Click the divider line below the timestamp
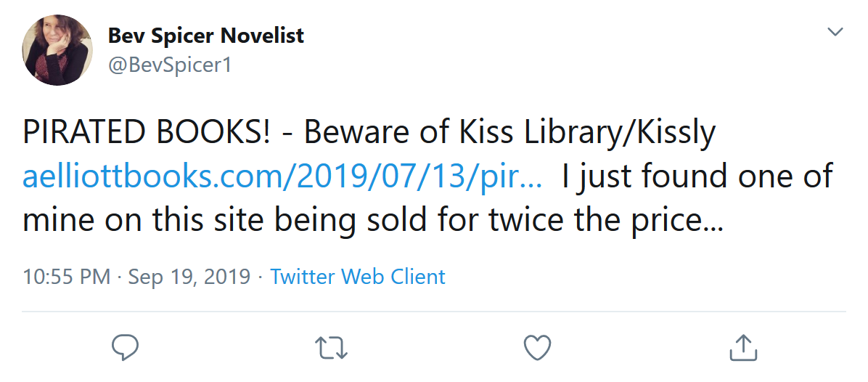 pos(433,312)
